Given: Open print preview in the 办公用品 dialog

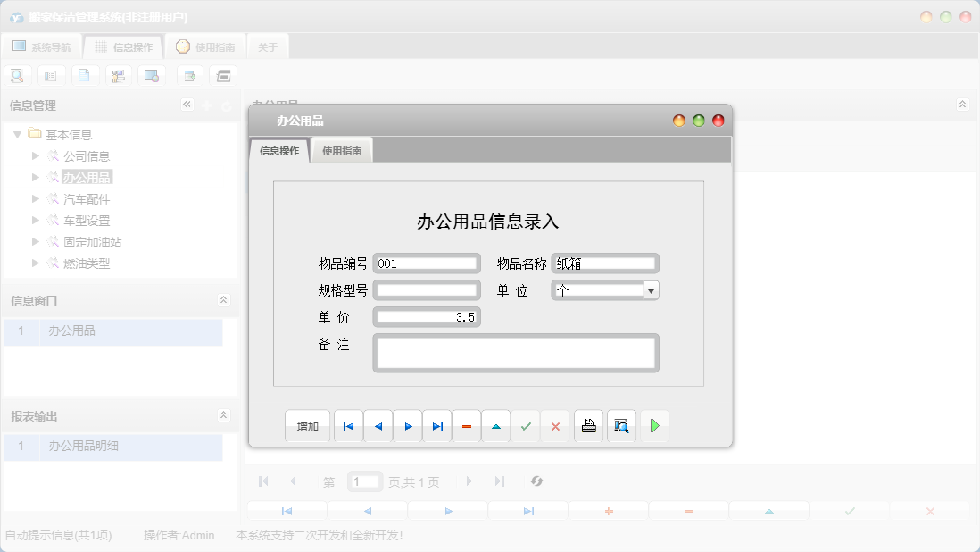Looking at the screenshot, I should pyautogui.click(x=621, y=426).
